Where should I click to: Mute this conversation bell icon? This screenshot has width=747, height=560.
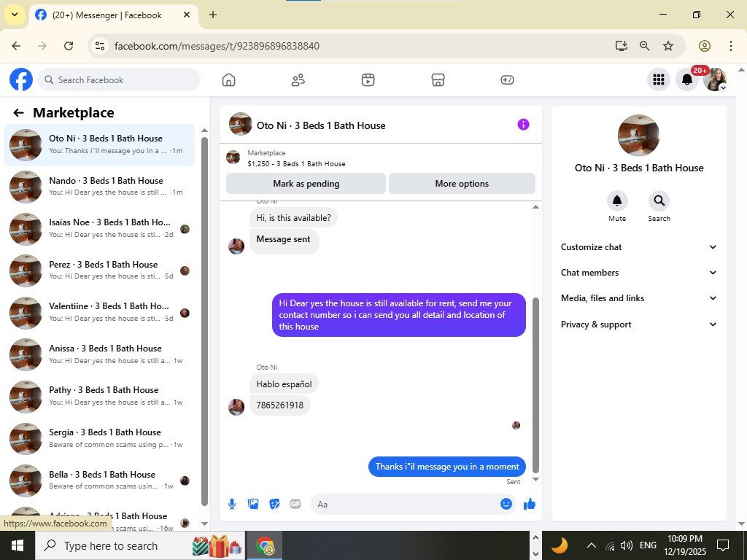point(617,201)
